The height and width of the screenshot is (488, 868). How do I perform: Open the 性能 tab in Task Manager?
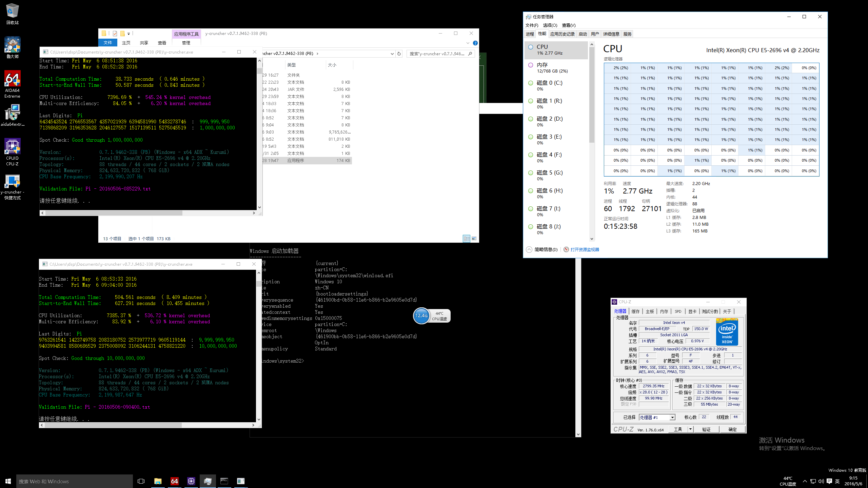(542, 34)
